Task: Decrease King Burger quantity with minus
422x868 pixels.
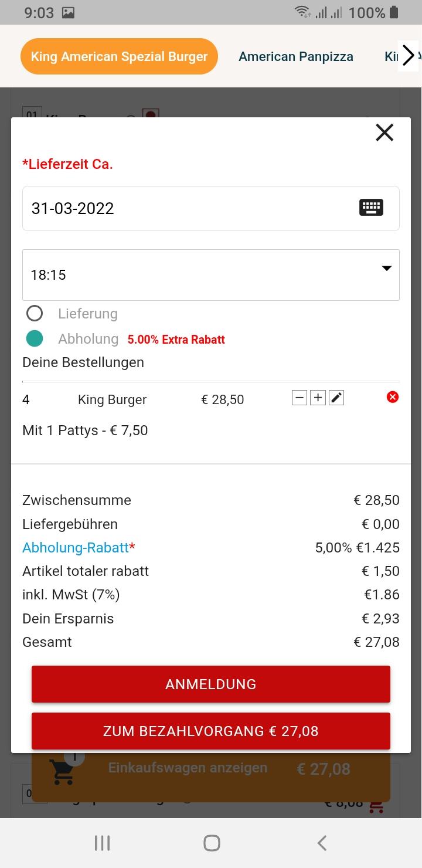Action: pyautogui.click(x=300, y=398)
